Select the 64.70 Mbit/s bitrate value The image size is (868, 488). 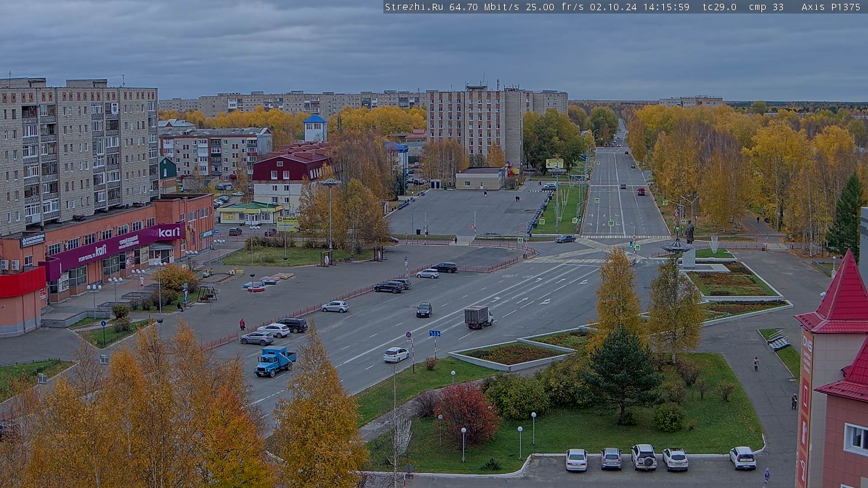click(x=483, y=7)
